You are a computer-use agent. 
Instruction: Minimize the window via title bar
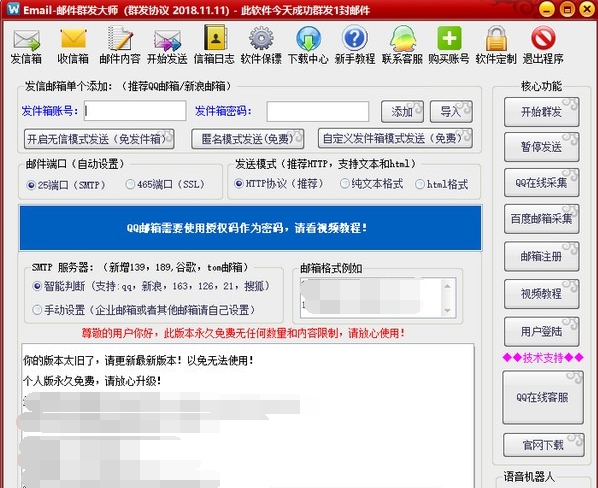coord(547,9)
